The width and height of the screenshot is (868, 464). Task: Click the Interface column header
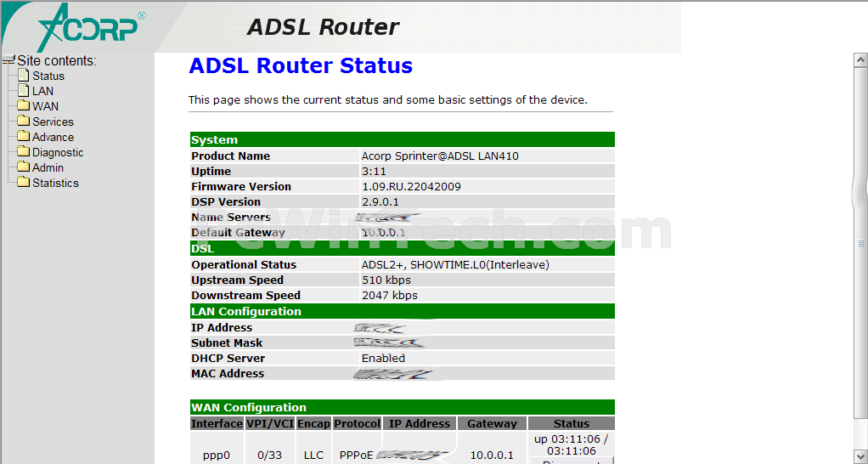217,423
